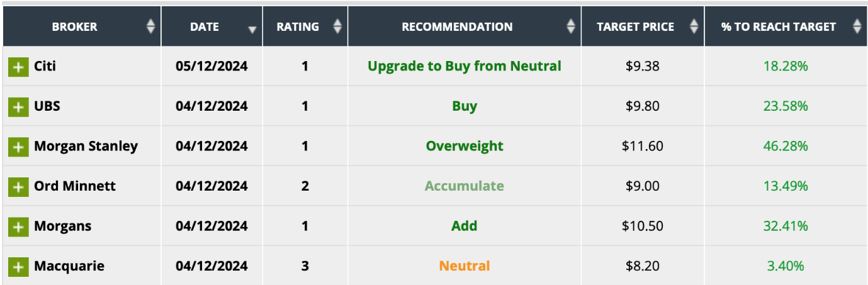868x285 pixels.
Task: Click the 46.28% to reach target value
Action: tap(785, 146)
